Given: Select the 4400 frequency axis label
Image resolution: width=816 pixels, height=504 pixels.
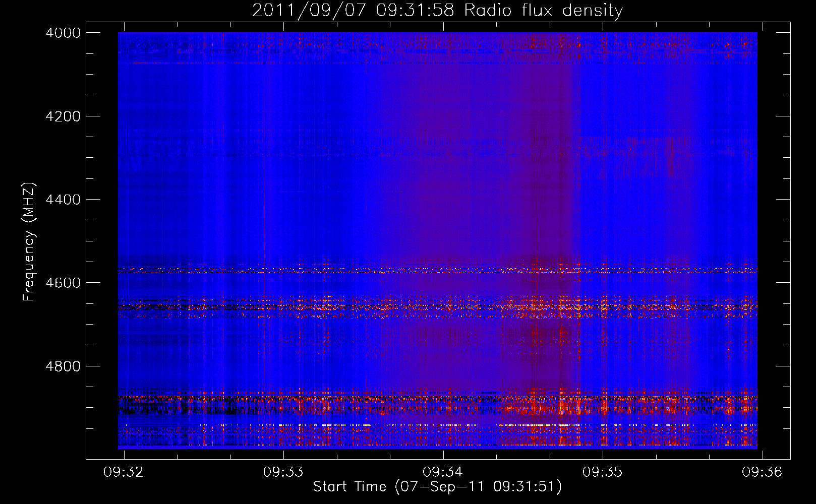Looking at the screenshot, I should (63, 200).
